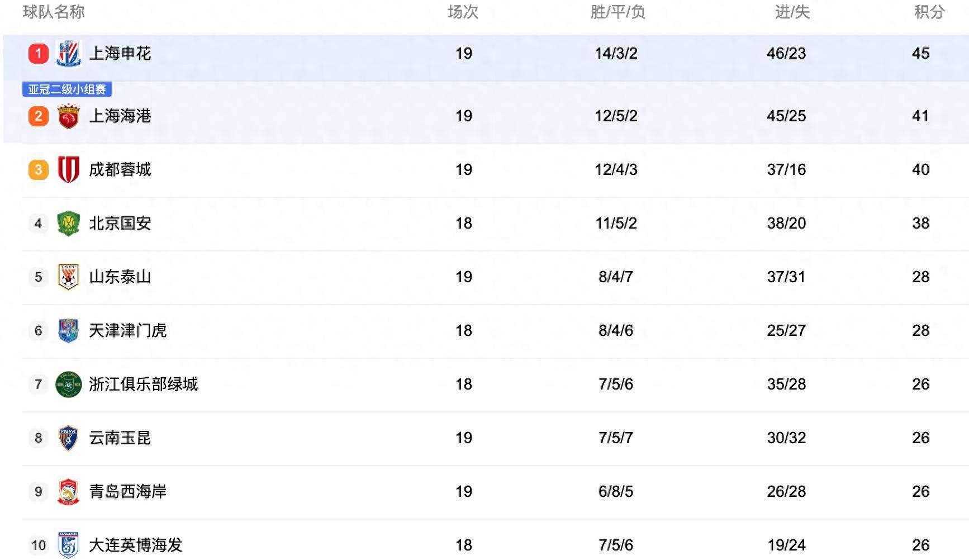Click the red rank 1 badge
The image size is (969, 560).
[x=39, y=54]
